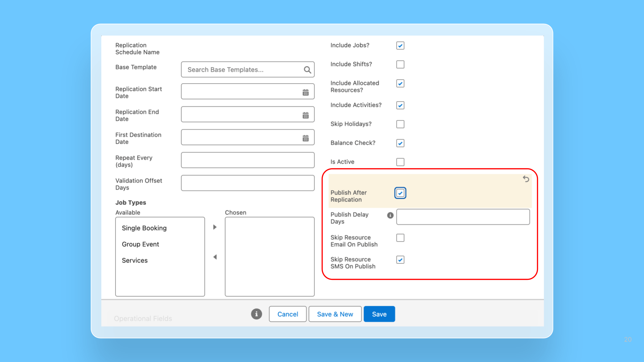The image size is (644, 362).
Task: Click the Save & New button
Action: (x=335, y=314)
